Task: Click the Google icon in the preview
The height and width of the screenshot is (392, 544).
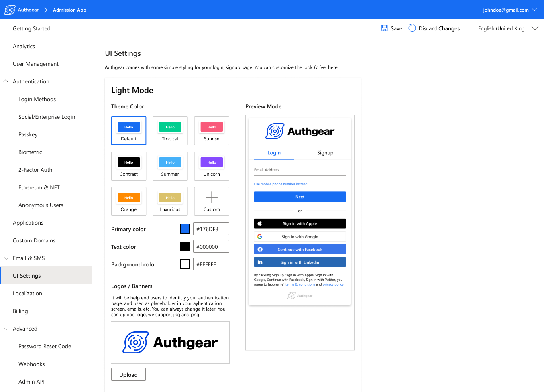Action: click(x=260, y=236)
